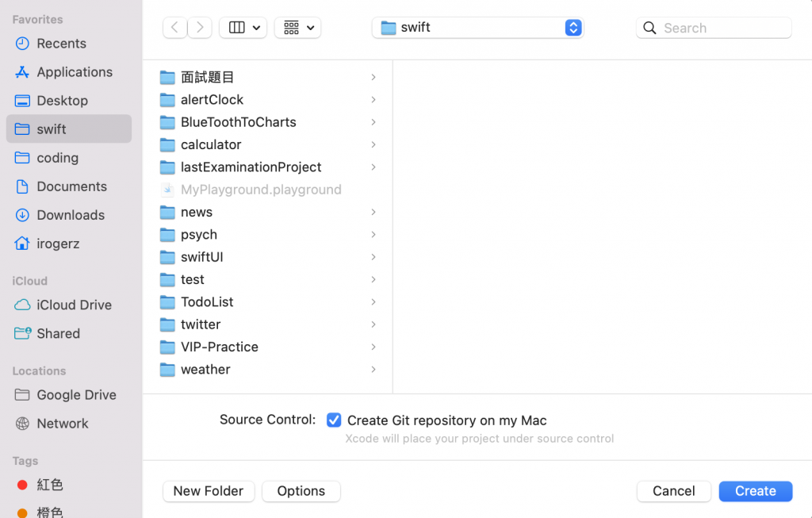Open the Downloads sidebar folder
This screenshot has height=518, width=812.
[x=71, y=215]
